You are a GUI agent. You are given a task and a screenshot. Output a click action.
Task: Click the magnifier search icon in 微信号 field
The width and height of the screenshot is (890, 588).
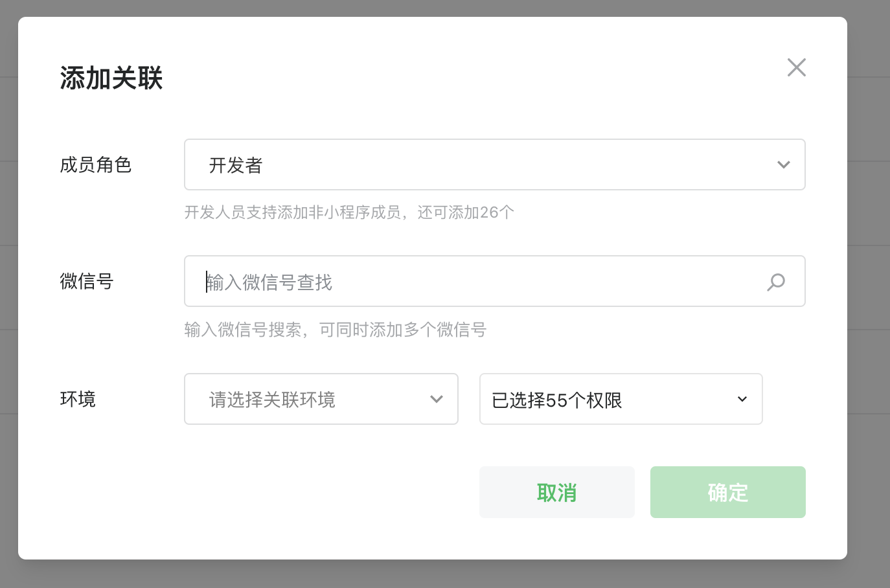pos(775,282)
